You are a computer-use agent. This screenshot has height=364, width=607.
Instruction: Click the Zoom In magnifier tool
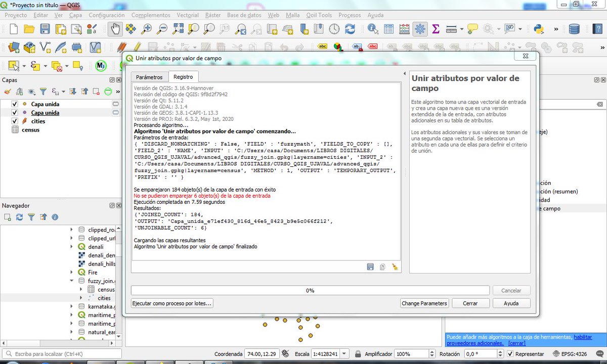click(x=147, y=29)
